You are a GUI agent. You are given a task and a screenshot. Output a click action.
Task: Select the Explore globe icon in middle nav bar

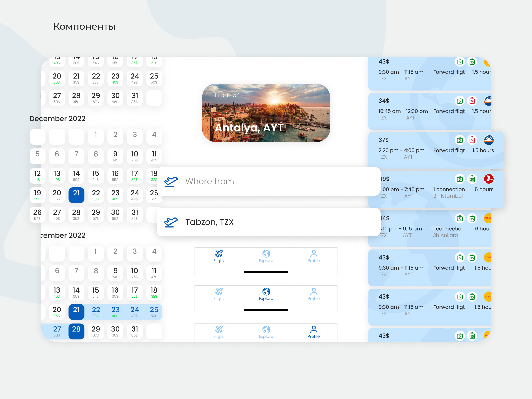click(x=266, y=291)
